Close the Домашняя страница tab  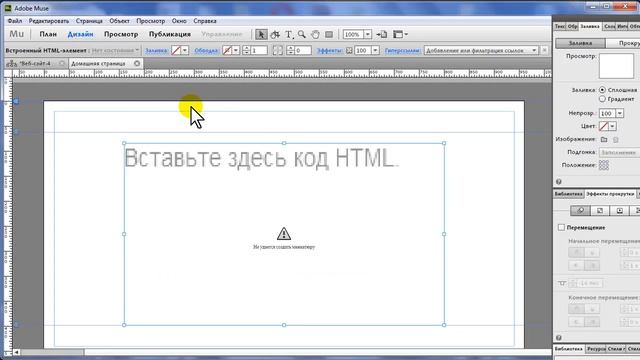point(137,63)
